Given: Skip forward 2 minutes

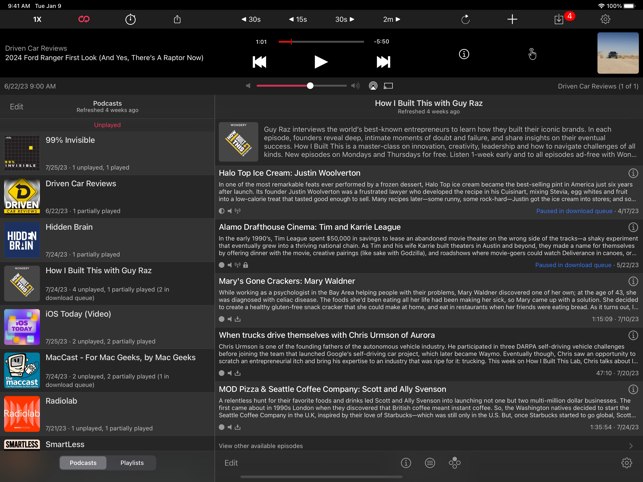Looking at the screenshot, I should point(391,19).
